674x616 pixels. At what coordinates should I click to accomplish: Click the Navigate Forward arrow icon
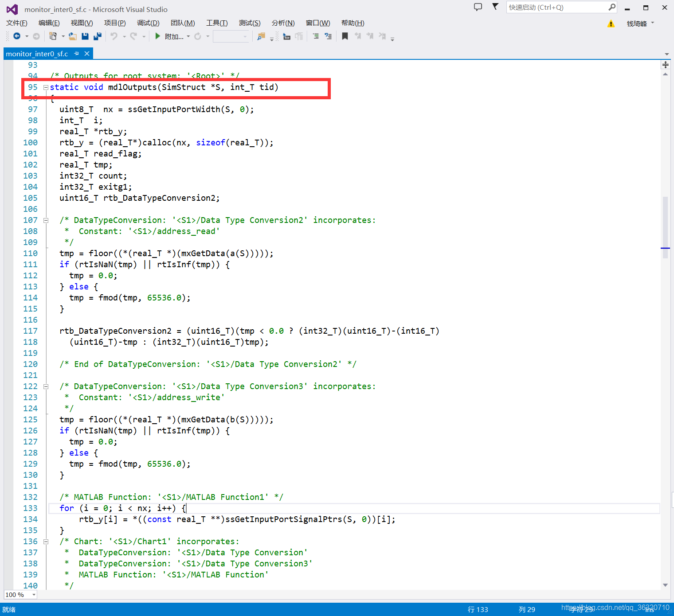36,36
